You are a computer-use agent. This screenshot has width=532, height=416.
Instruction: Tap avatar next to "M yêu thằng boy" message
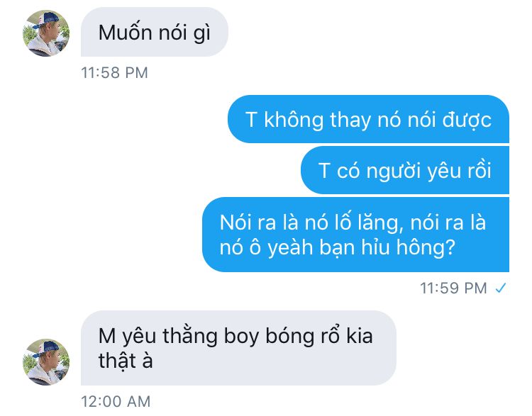[46, 361]
